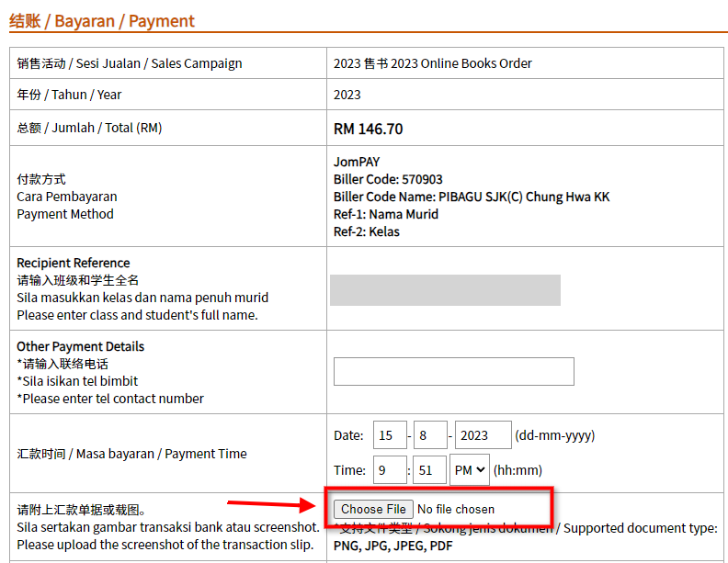Click the RM 146.70 total amount

tap(368, 129)
